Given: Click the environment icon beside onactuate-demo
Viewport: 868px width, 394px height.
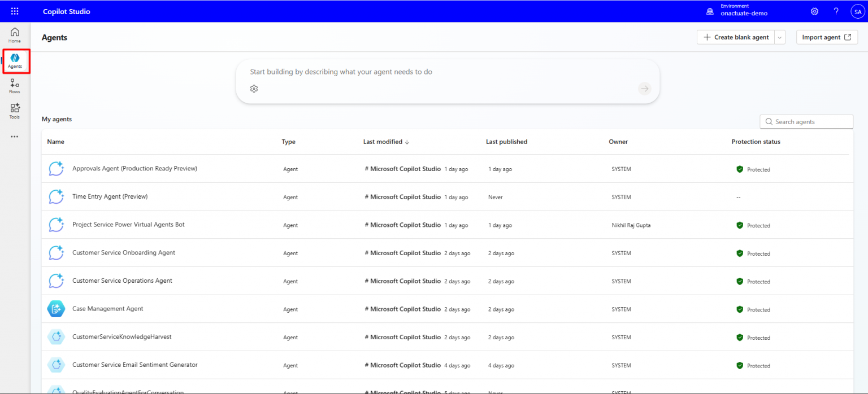Looking at the screenshot, I should click(x=710, y=11).
